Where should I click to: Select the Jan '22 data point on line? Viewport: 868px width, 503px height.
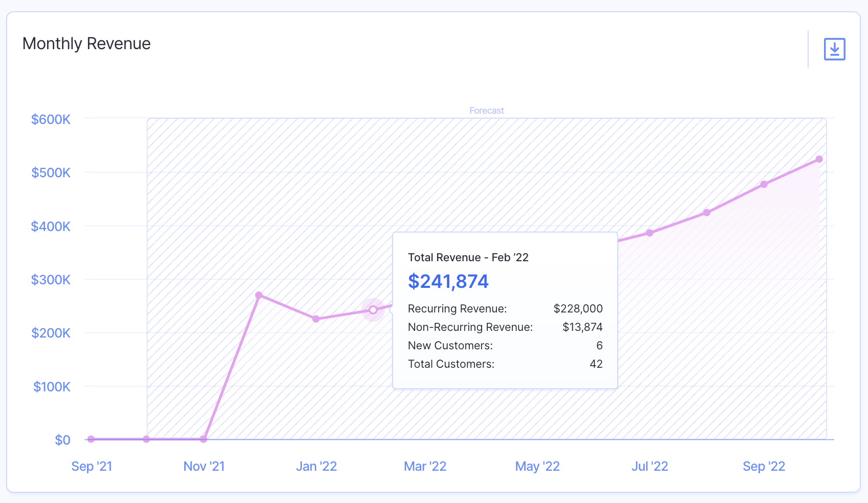(x=316, y=319)
